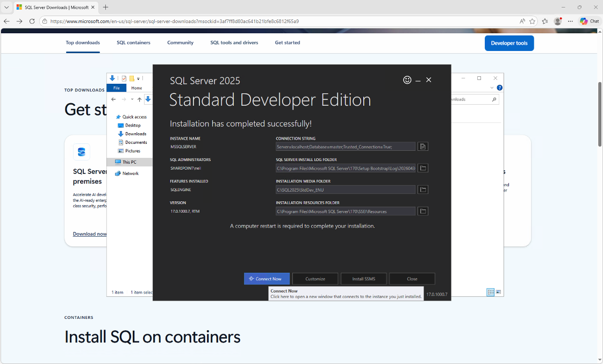This screenshot has width=603, height=364.
Task: Switch File Explorer to details view icon
Action: 490,292
